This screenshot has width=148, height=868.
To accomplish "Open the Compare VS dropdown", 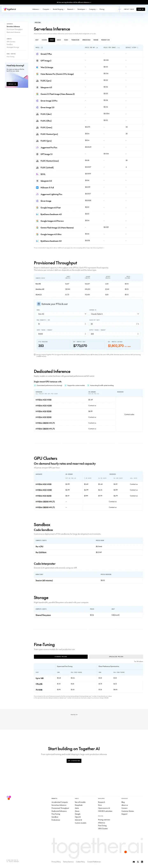I will [x=114, y=314].
